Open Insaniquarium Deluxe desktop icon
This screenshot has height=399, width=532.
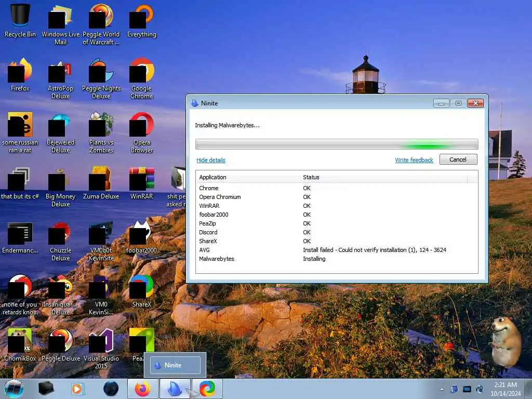tap(60, 295)
